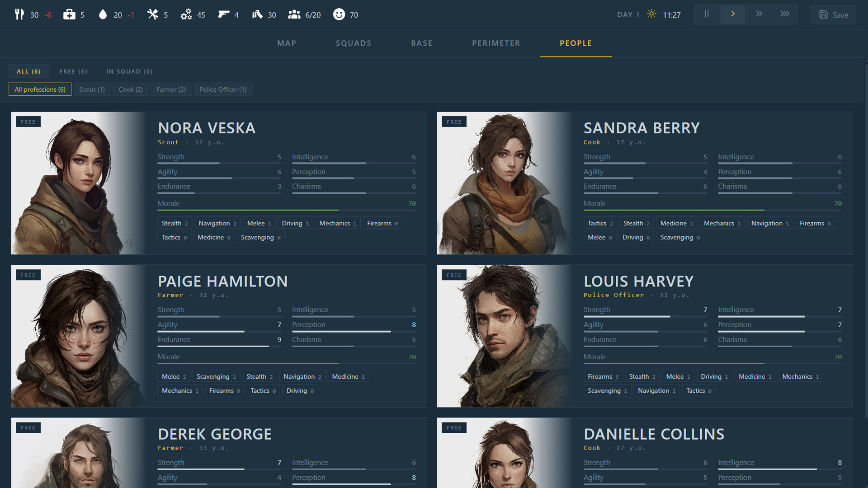Viewport: 868px width, 488px height.
Task: Open Louis Harvey's portrait
Action: [x=504, y=336]
